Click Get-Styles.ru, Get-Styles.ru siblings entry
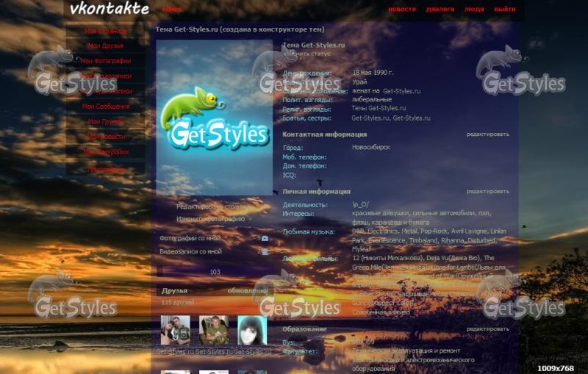This screenshot has height=374, width=588. [x=391, y=118]
